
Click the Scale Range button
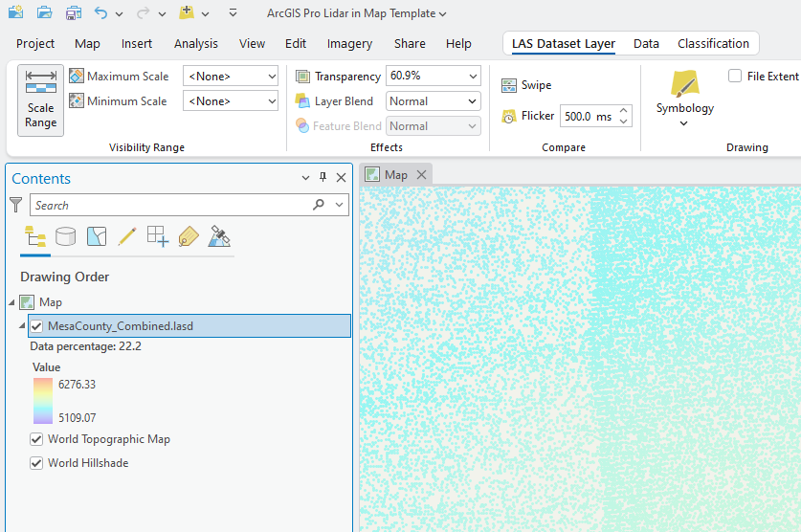pos(41,100)
